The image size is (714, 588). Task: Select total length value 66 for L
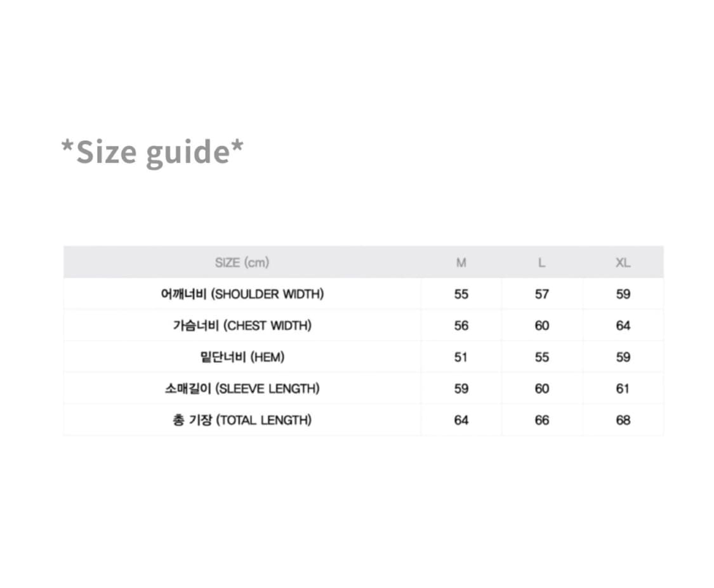point(541,420)
